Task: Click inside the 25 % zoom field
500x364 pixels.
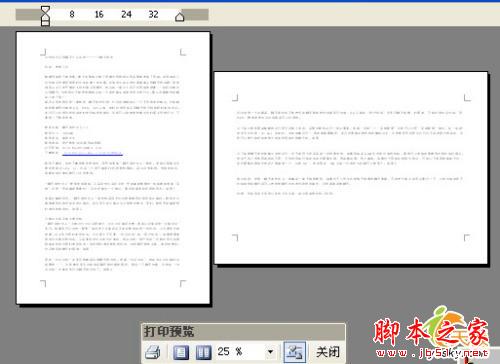Action: pyautogui.click(x=241, y=352)
